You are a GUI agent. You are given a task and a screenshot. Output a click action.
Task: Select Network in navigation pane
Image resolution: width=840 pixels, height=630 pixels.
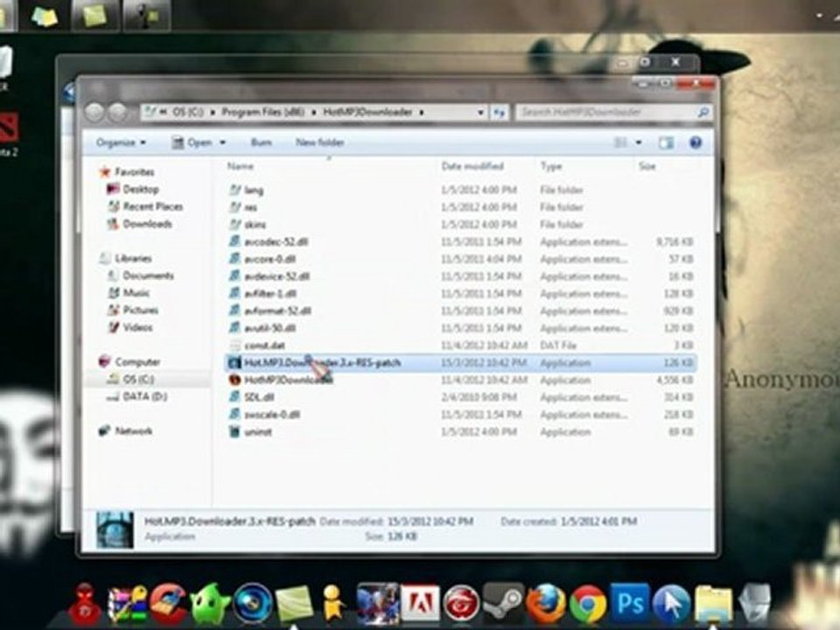pyautogui.click(x=133, y=430)
